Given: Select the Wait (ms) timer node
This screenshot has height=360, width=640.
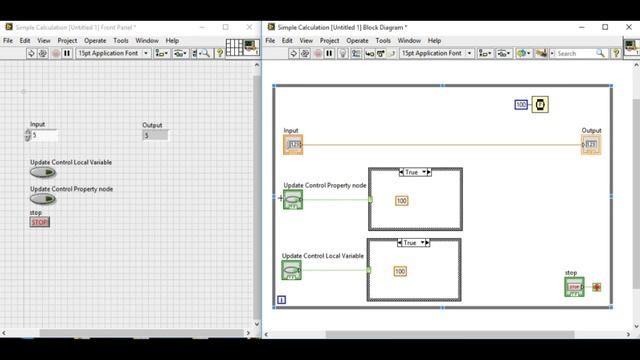Looking at the screenshot, I should coord(540,105).
